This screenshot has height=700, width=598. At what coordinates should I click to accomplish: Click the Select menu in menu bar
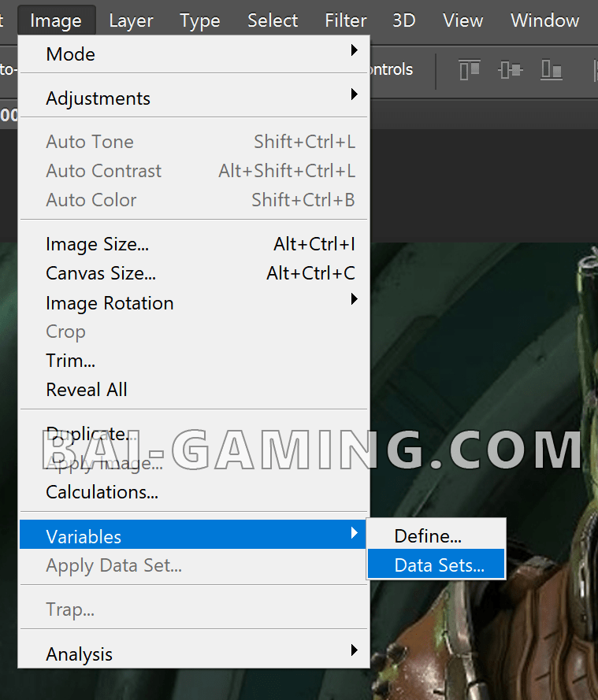273,20
